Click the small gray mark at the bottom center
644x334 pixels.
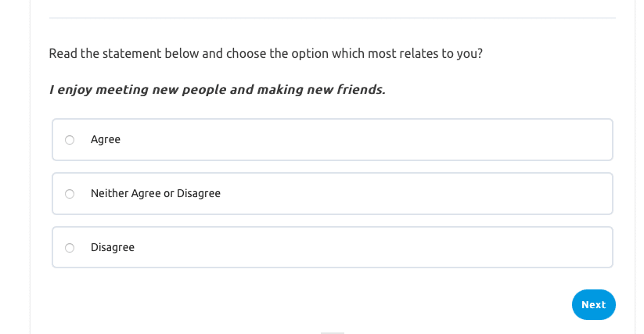coord(333,332)
